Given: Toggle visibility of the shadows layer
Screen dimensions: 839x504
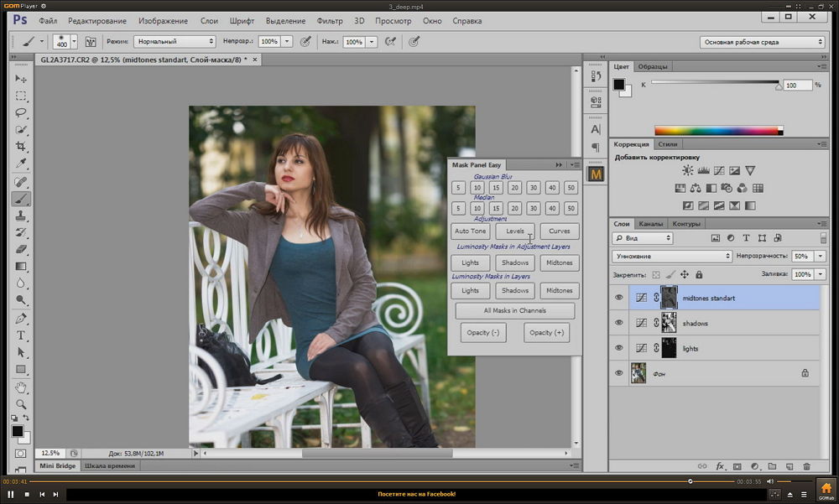Looking at the screenshot, I should [619, 323].
